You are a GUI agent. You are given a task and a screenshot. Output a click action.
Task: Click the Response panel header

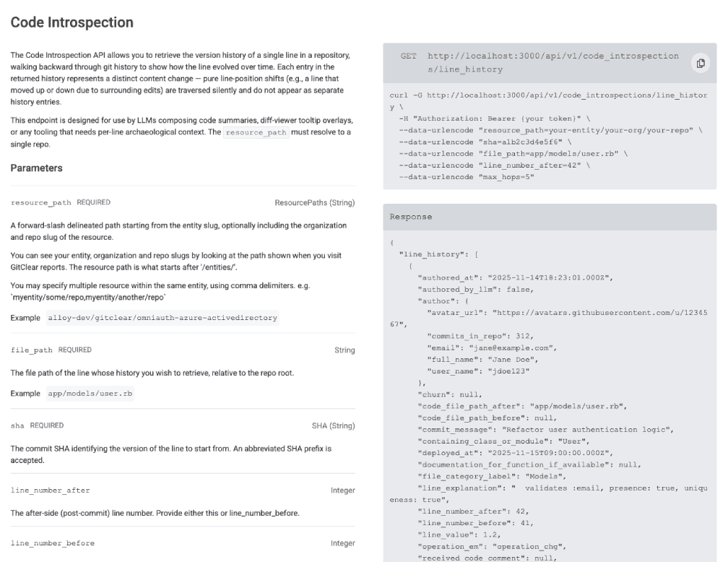[x=410, y=217]
